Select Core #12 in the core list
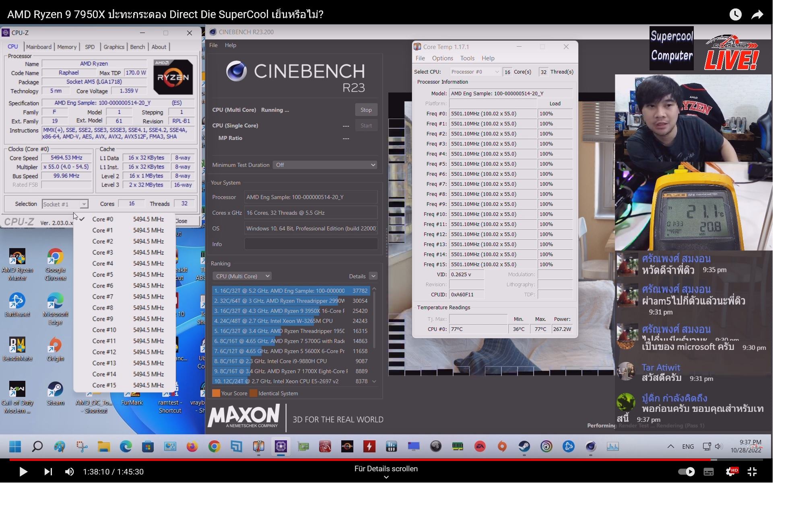 tap(125, 352)
